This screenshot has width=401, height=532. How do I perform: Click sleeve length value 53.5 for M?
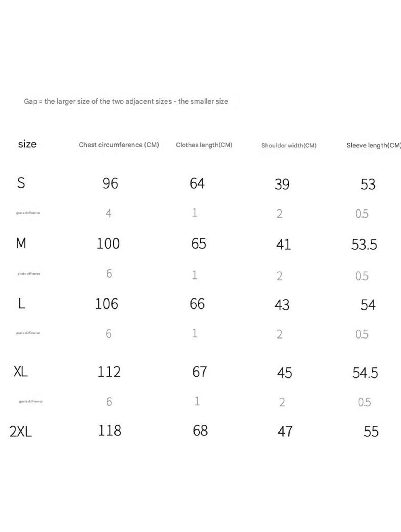[364, 245]
